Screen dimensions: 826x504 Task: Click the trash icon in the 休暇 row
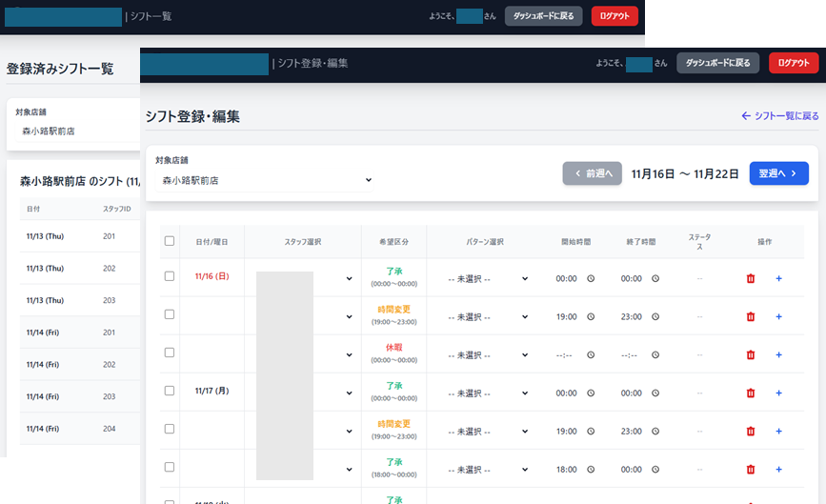coord(751,354)
